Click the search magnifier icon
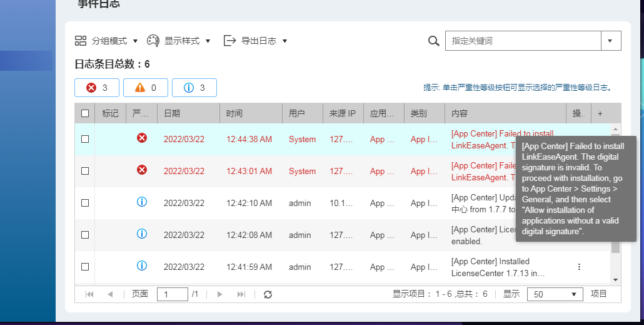 pos(434,41)
